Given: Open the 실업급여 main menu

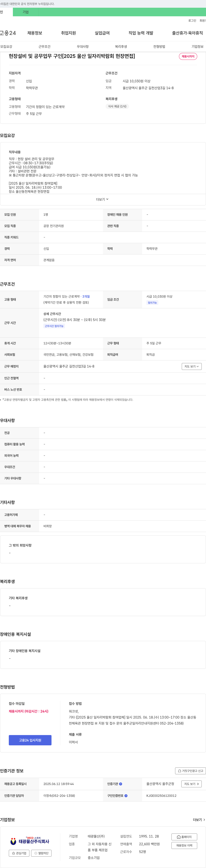Looking at the screenshot, I should pos(102,33).
